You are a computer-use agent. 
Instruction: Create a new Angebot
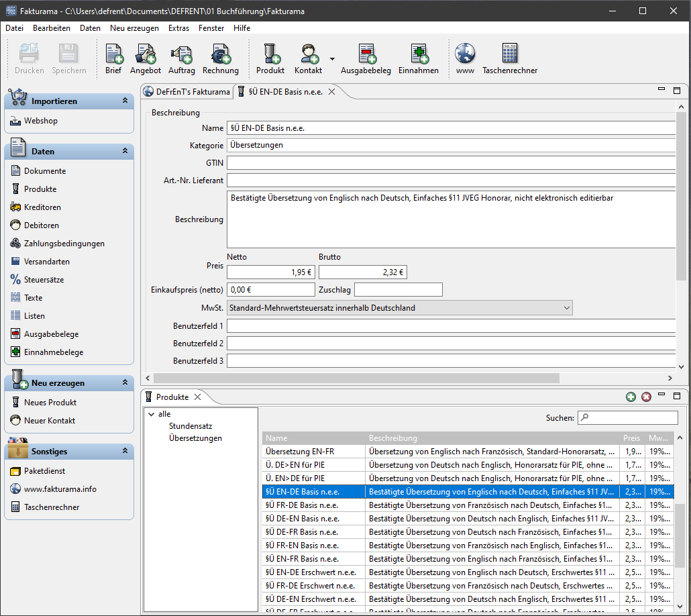pyautogui.click(x=146, y=58)
